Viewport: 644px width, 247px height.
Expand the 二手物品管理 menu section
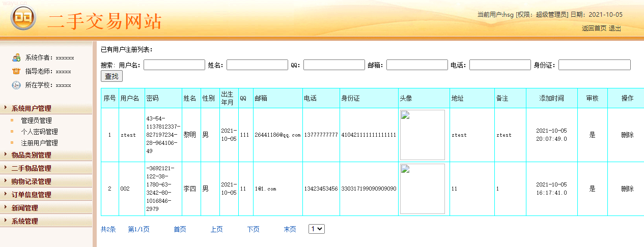pos(32,168)
